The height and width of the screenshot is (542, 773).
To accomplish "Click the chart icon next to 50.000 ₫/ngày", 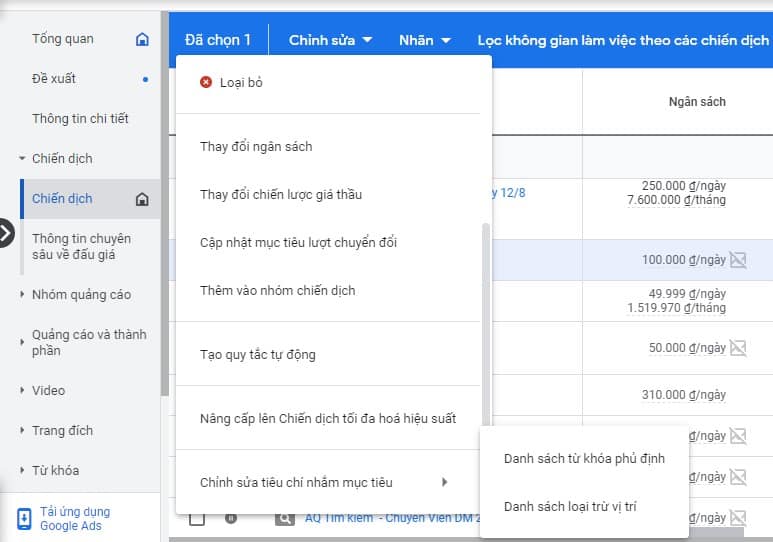I will click(x=738, y=348).
